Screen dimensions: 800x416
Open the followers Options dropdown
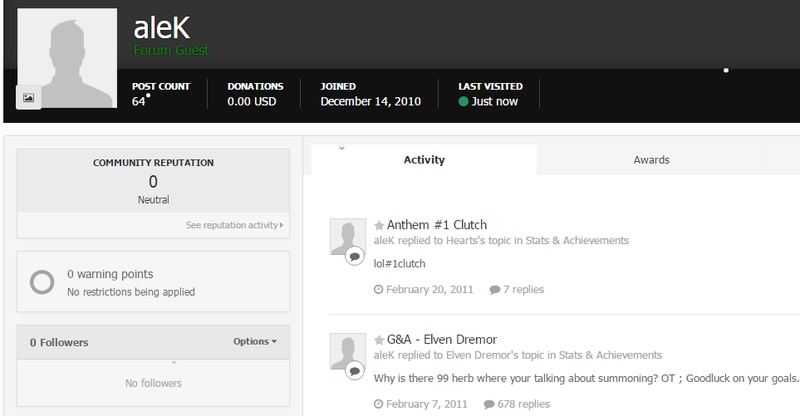click(x=254, y=342)
